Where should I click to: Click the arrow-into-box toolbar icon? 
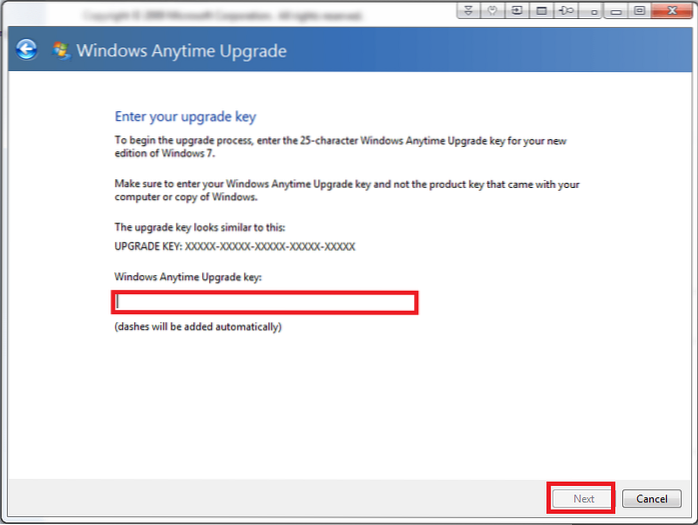pyautogui.click(x=517, y=11)
